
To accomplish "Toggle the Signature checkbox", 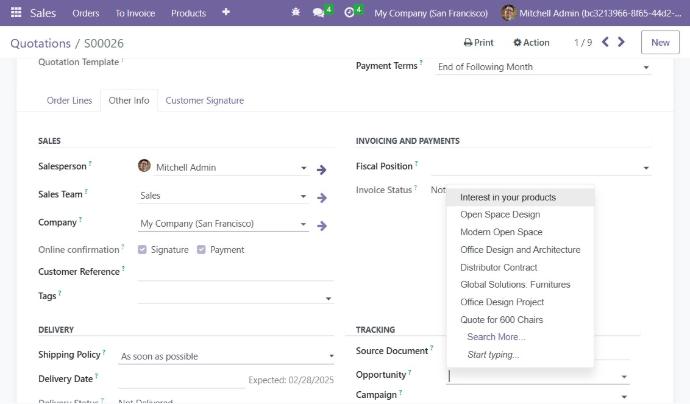I will point(143,249).
